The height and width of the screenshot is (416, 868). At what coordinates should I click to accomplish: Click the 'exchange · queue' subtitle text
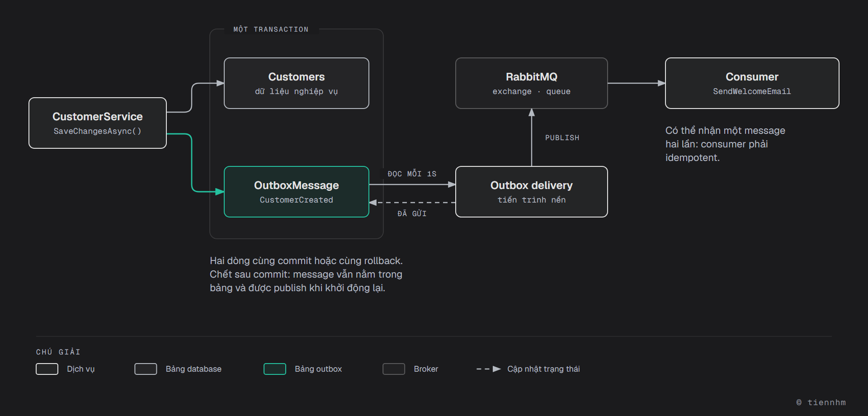tap(532, 91)
